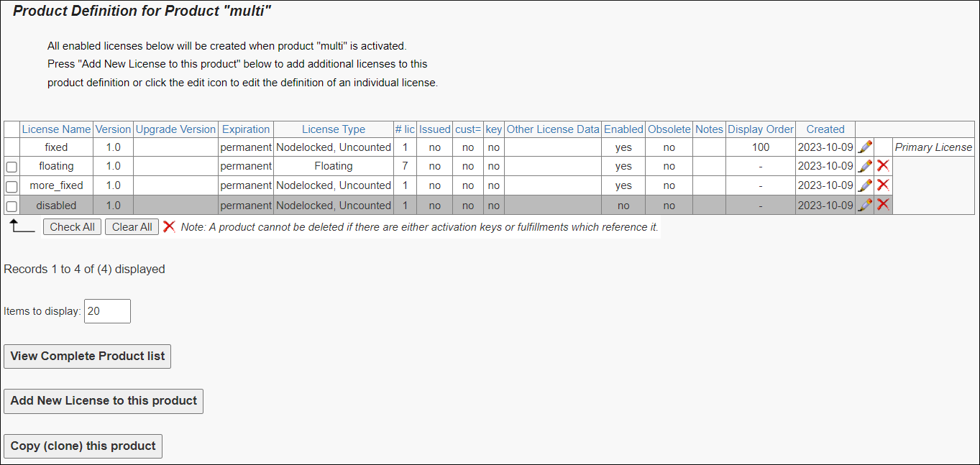Tick the disabled license row checkbox
The image size is (980, 465).
(12, 206)
